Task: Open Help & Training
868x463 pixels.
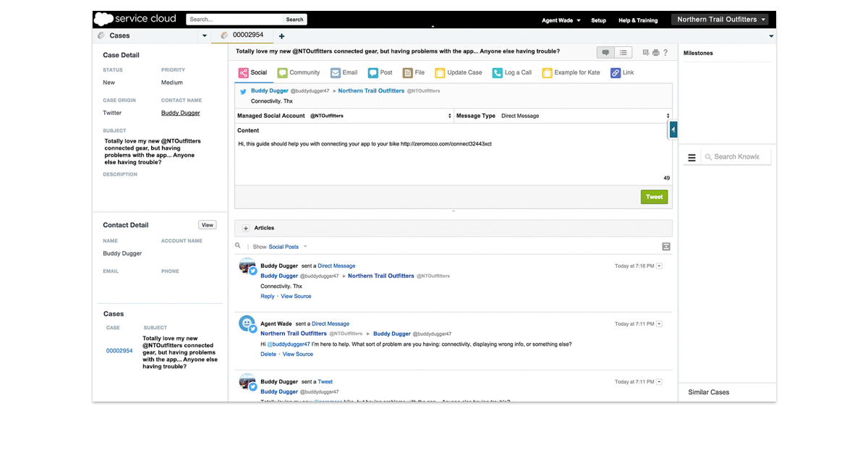Action: point(638,20)
